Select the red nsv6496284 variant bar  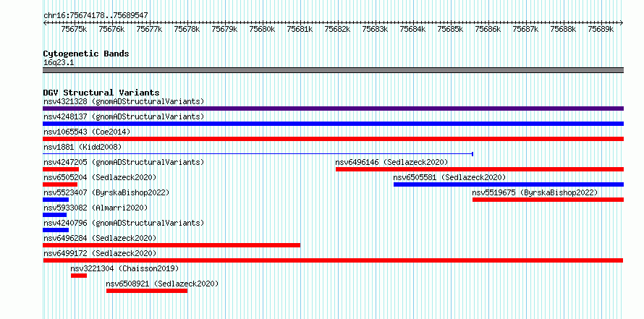(x=171, y=245)
